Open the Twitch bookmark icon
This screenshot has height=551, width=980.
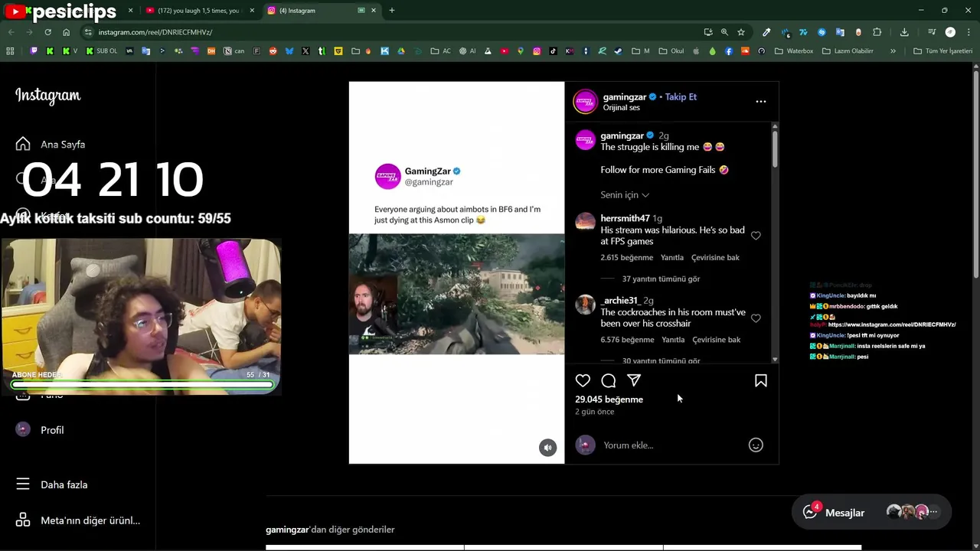(34, 51)
